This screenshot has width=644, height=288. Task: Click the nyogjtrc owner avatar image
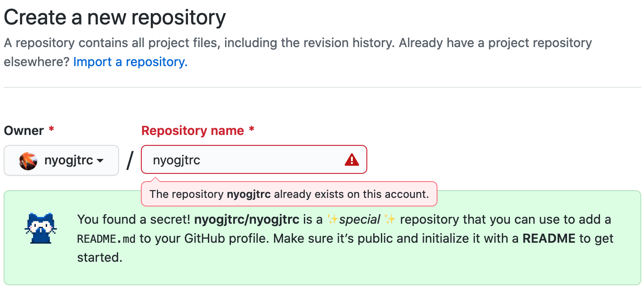coord(28,160)
